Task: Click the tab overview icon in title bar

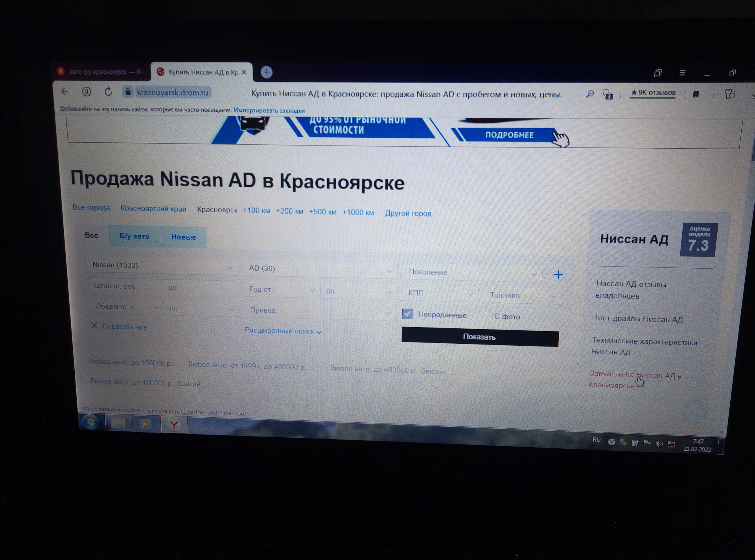Action: pyautogui.click(x=658, y=73)
